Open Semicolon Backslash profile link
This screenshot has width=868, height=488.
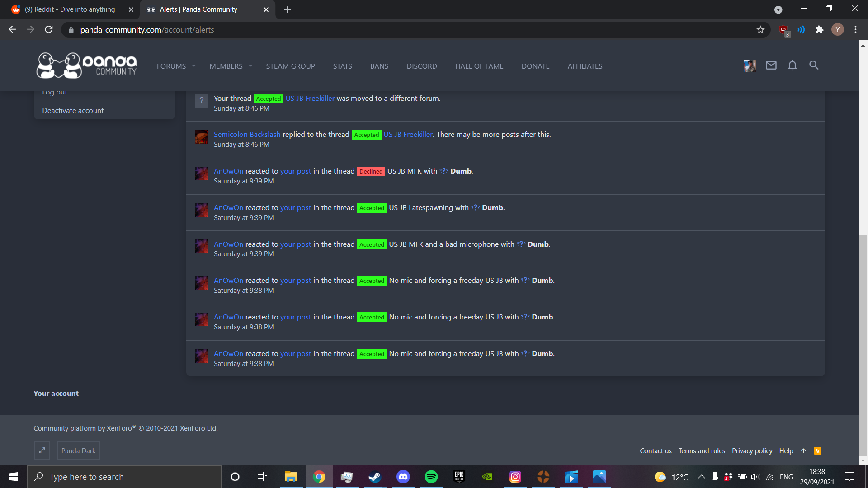coord(247,135)
